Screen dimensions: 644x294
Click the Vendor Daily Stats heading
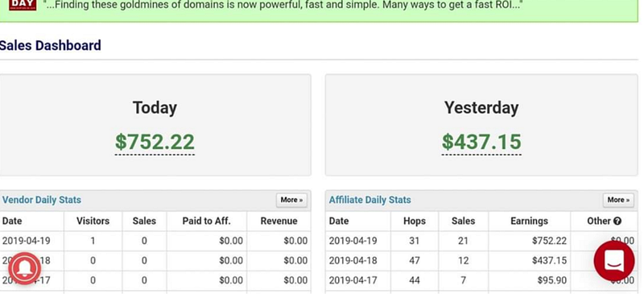click(x=42, y=200)
